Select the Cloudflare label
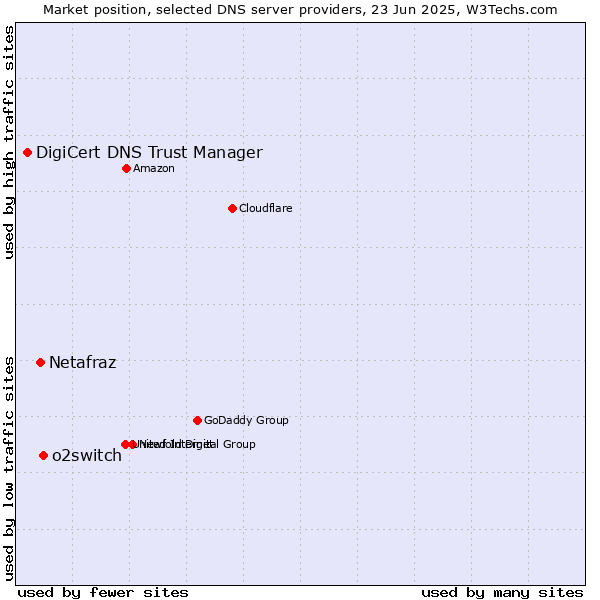This screenshot has height=600, width=600. (x=266, y=209)
